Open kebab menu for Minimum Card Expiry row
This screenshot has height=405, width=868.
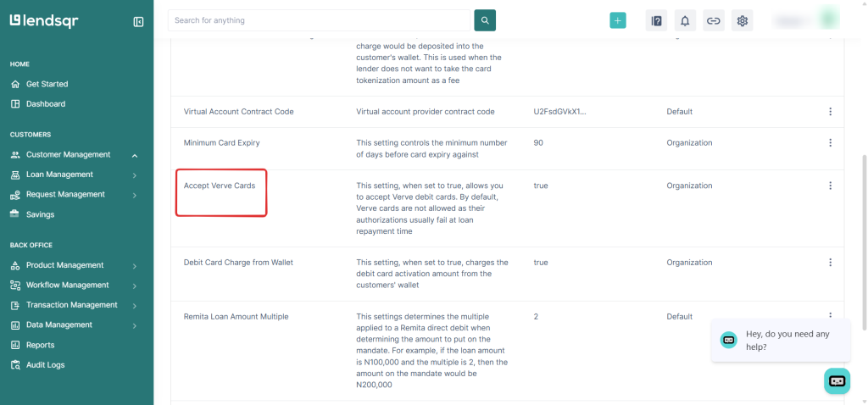click(x=830, y=143)
